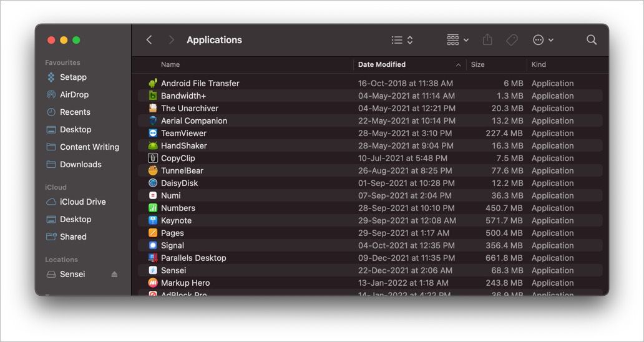
Task: Click the 16-Oct-2018 at 11:38 AM date
Action: click(406, 84)
